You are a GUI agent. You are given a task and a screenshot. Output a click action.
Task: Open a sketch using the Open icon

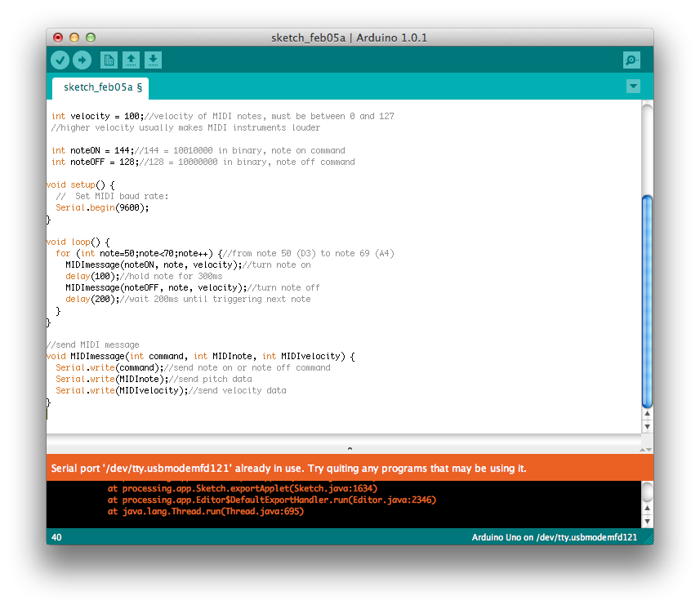tap(132, 60)
